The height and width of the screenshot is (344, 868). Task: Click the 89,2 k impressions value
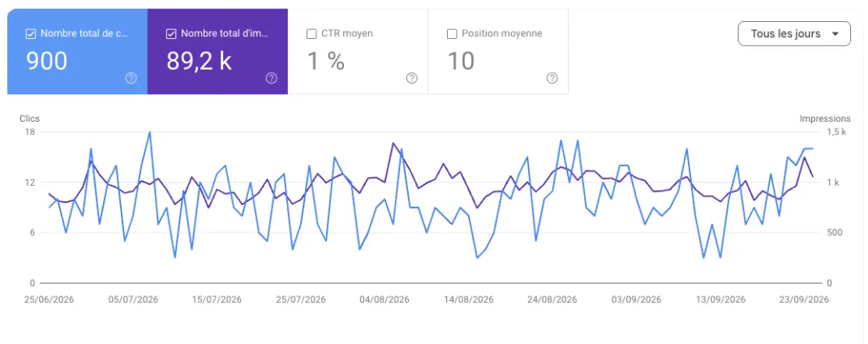click(199, 61)
